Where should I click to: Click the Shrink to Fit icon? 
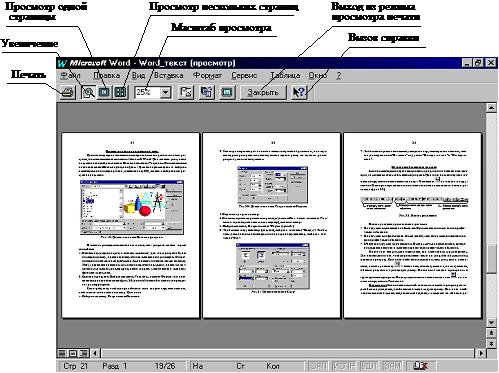(207, 92)
